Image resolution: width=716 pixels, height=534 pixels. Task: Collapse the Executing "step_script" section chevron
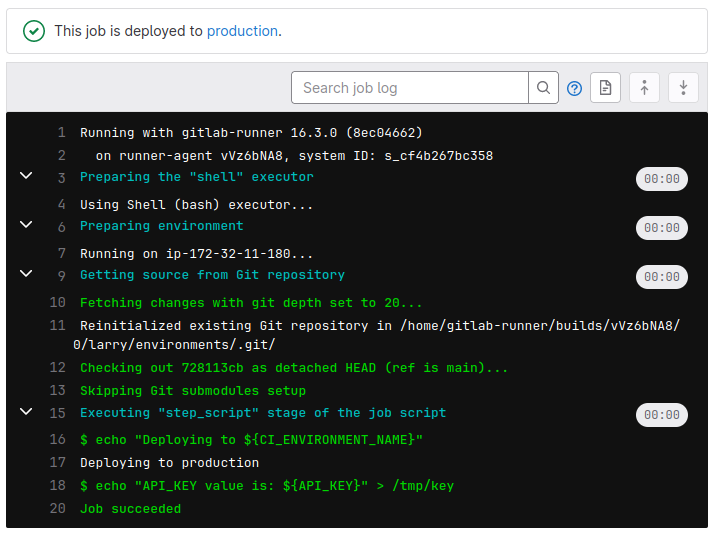point(26,411)
